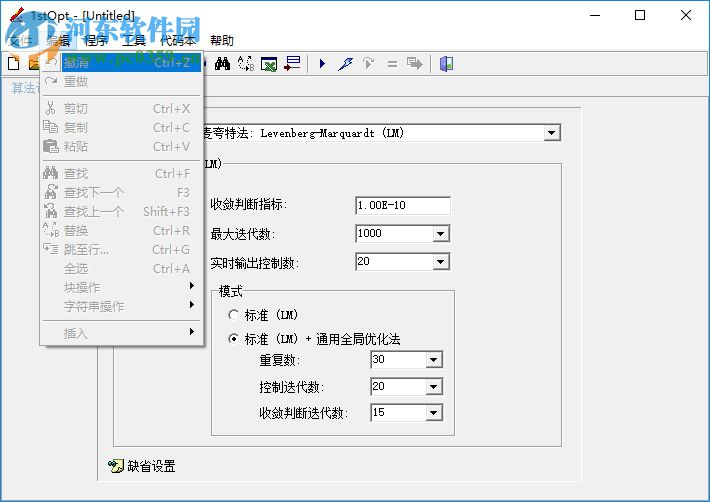The image size is (710, 502).
Task: Click the gray equals-sign toolbar icon
Action: pos(392,64)
